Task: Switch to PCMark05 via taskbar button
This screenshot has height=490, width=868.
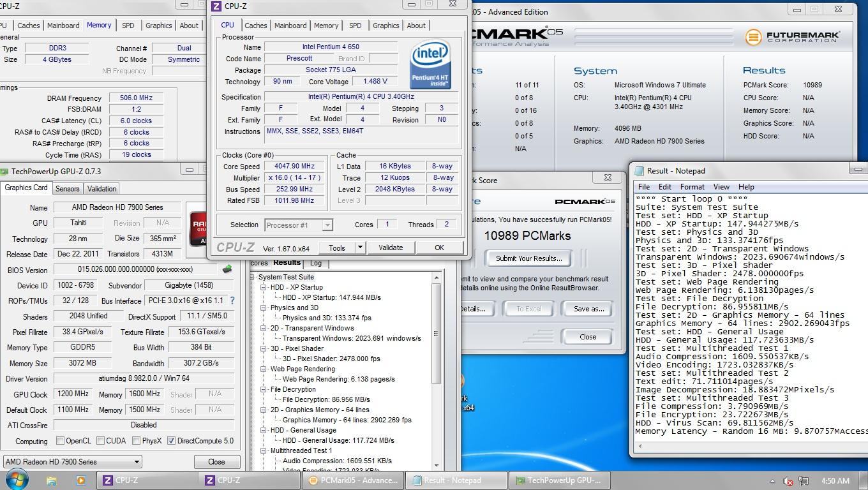Action: click(x=353, y=480)
